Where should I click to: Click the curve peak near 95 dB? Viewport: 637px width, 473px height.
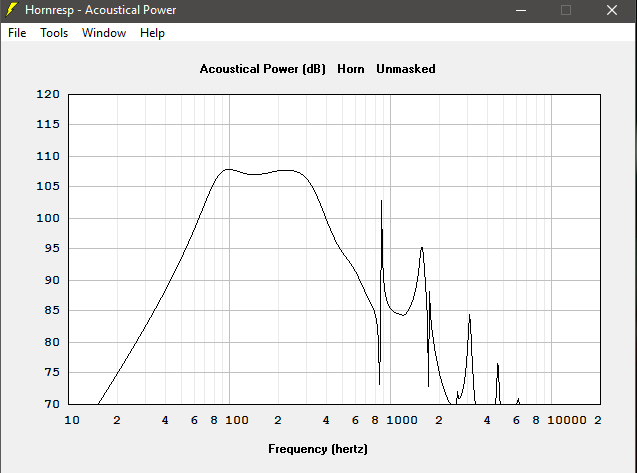[x=422, y=247]
